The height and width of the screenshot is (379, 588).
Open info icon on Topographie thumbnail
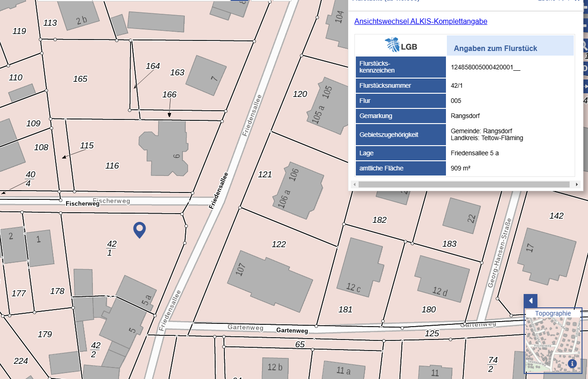tap(572, 363)
